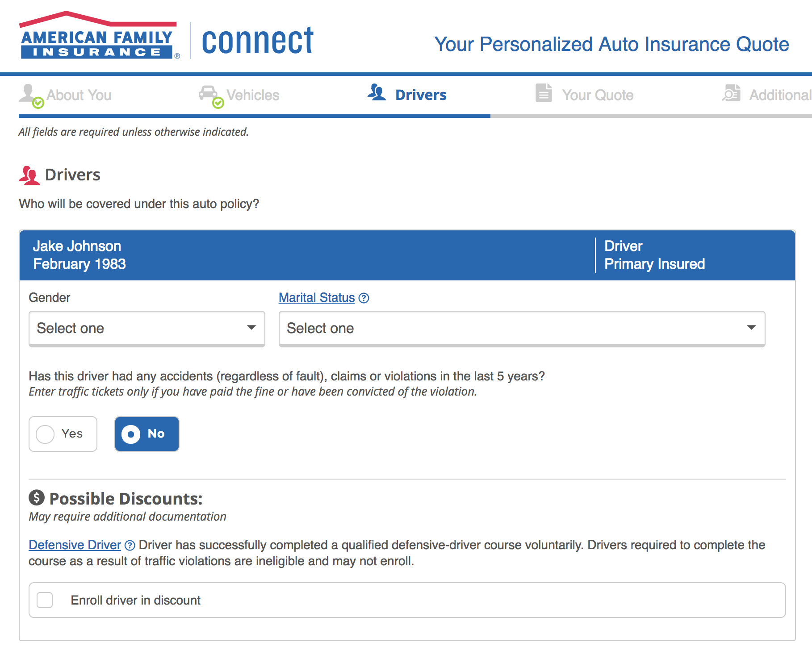Click the Your Quote document icon
This screenshot has width=812, height=651.
pos(544,93)
